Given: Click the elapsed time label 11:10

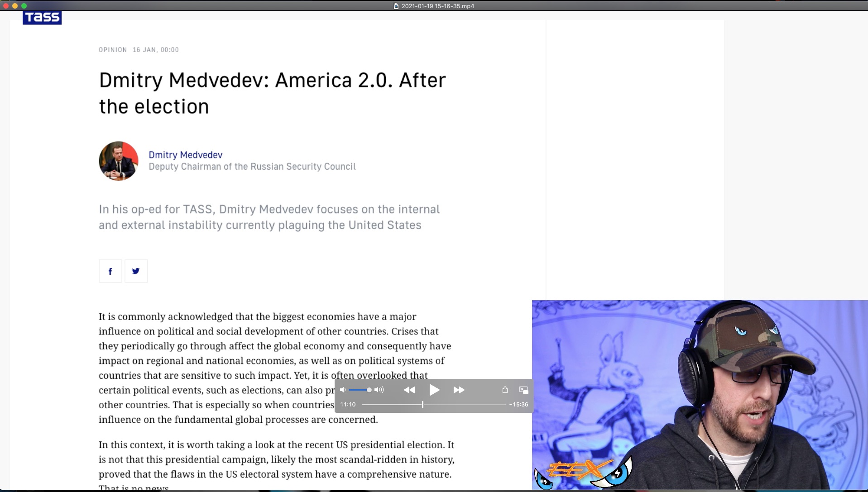Looking at the screenshot, I should tap(348, 405).
